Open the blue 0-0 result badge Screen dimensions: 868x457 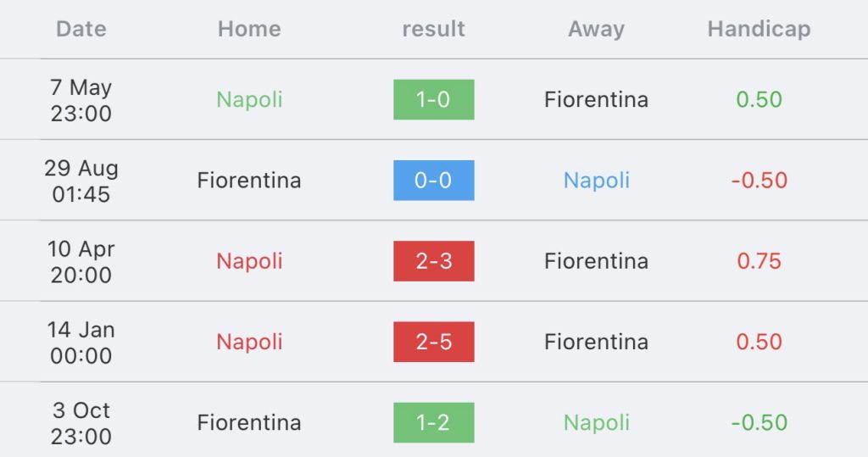[x=433, y=180]
